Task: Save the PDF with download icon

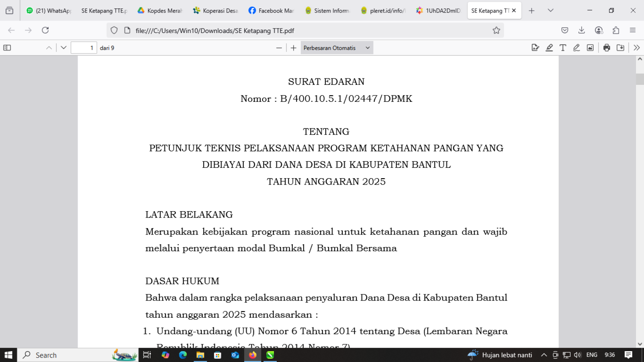Action: click(620, 48)
